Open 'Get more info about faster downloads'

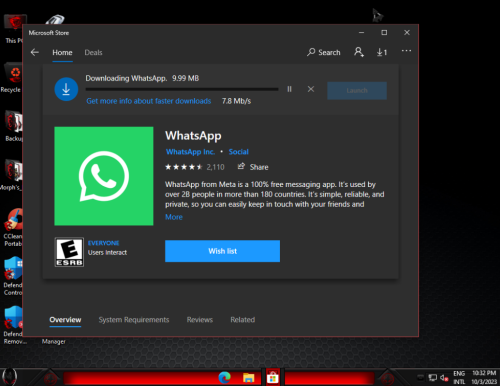click(x=149, y=101)
